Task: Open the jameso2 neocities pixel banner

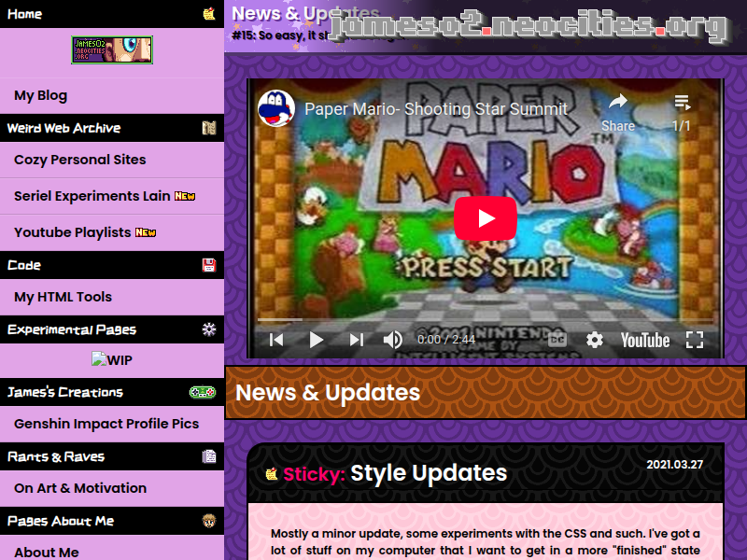Action: 112,50
